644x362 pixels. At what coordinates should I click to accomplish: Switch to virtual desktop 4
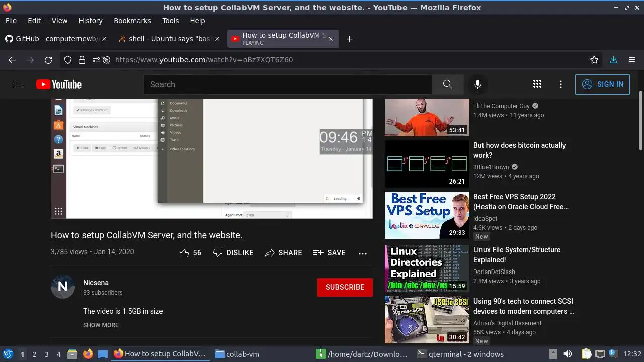59,354
